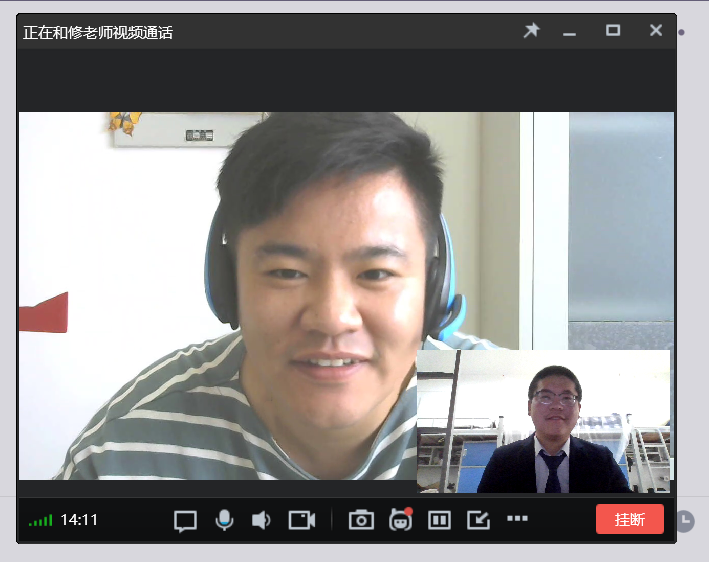
Task: Click the share screen arrow icon
Action: click(x=478, y=520)
